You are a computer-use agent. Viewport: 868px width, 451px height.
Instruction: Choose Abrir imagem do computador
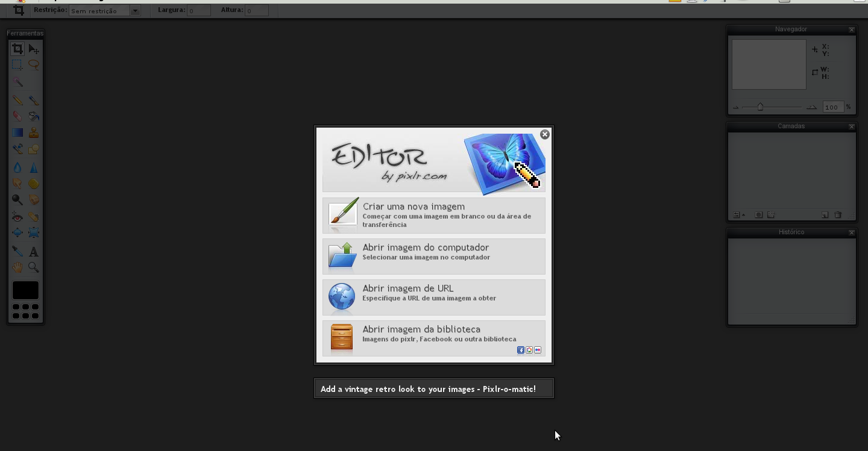434,257
